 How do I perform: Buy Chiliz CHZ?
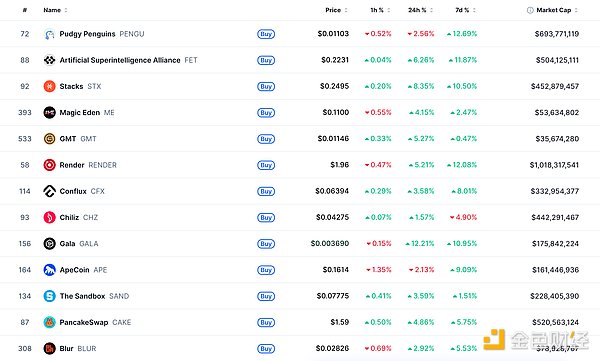[x=266, y=217]
